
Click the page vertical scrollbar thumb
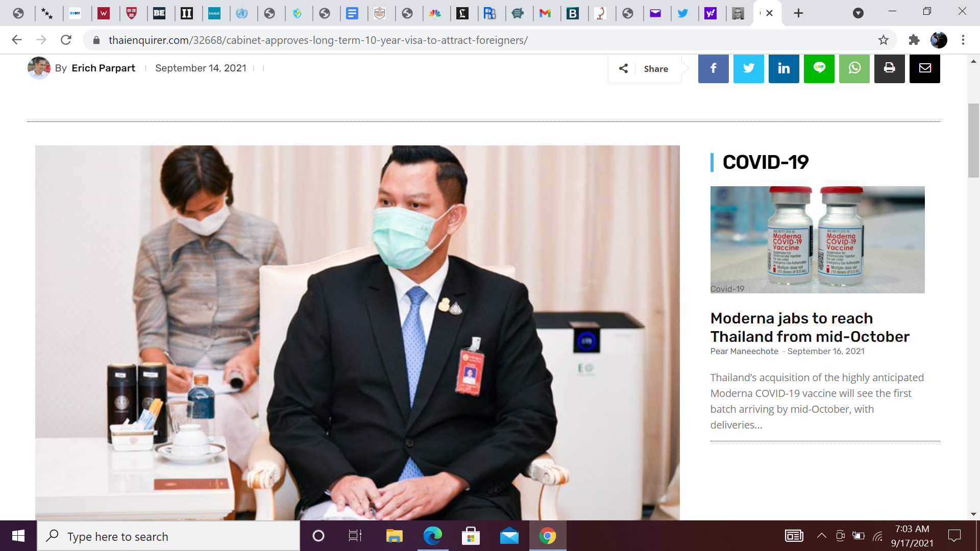point(973,140)
